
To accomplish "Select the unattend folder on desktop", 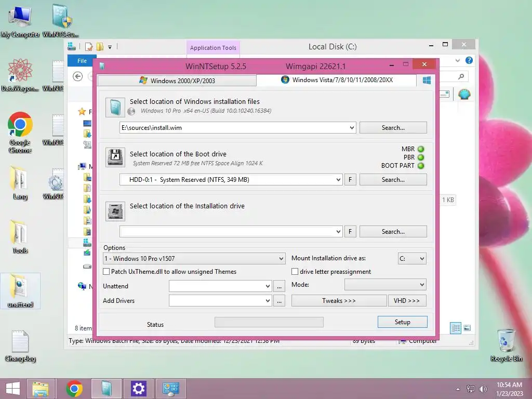I will pos(20,291).
